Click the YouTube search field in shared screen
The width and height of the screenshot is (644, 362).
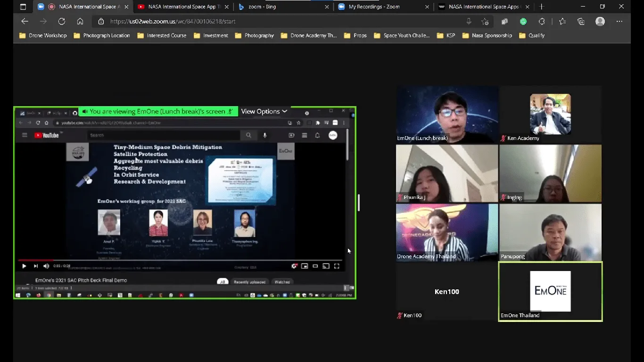pos(164,135)
